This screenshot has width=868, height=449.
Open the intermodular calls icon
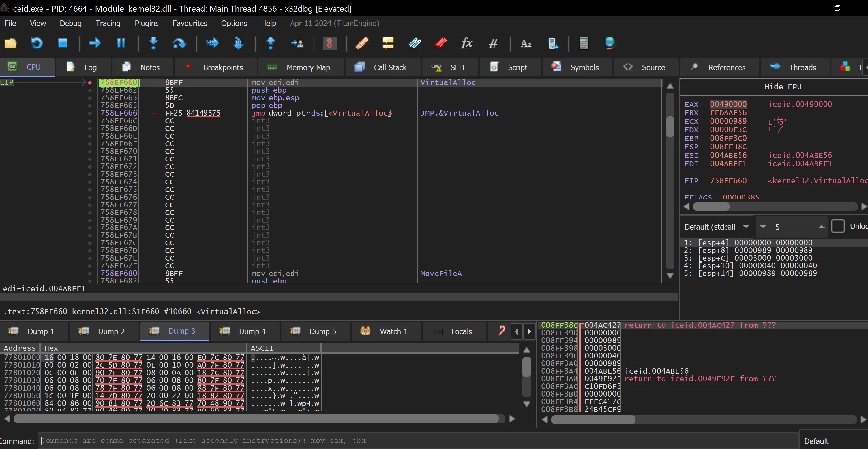[x=553, y=43]
